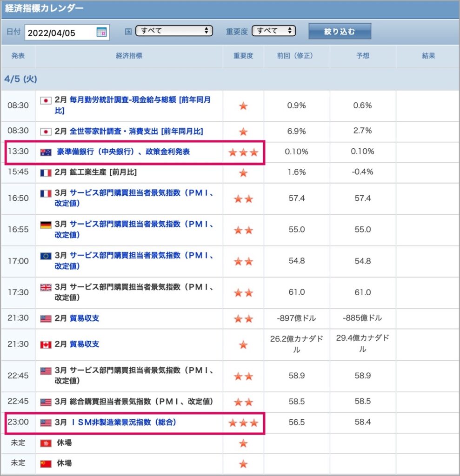The width and height of the screenshot is (460, 476).
Task: Click the Japan flag beside 全世帯家計調査
Action: coord(46,132)
